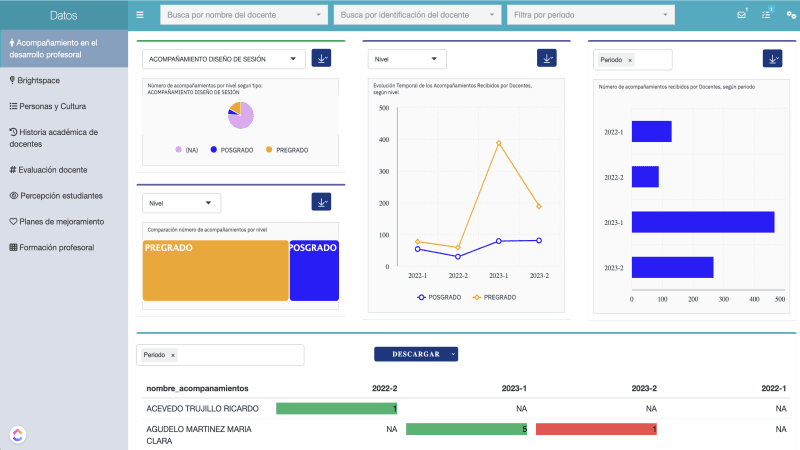
Task: Remove the Periodo tag above the table
Action: coord(173,355)
